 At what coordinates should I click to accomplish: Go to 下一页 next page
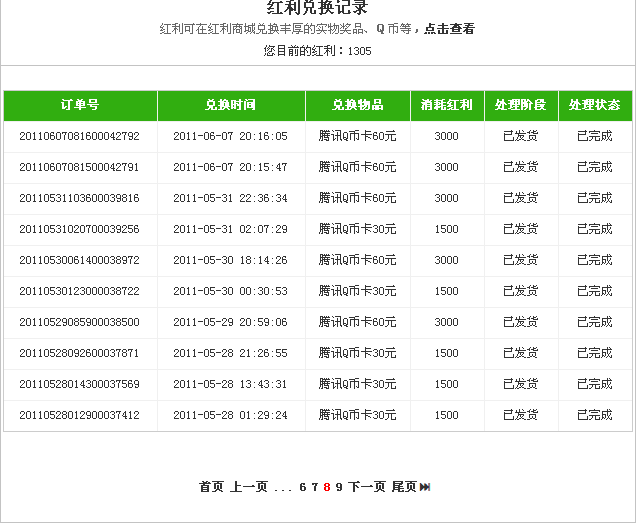(367, 486)
